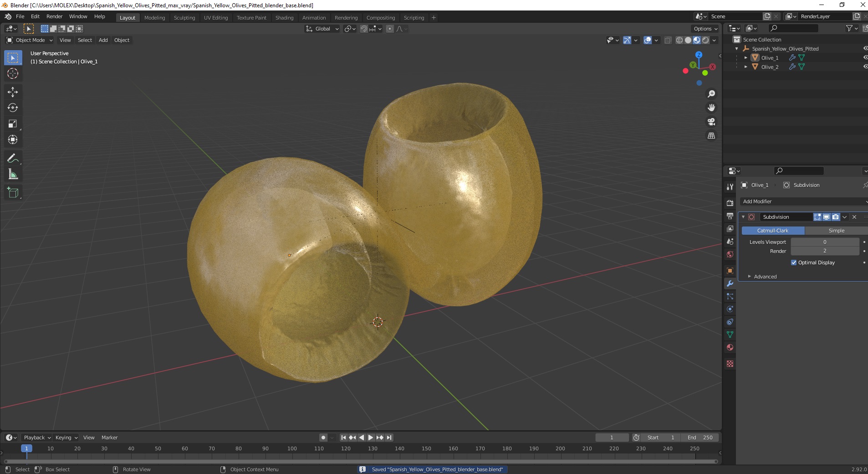Open the Object Mode dropdown
Screen dimensions: 868x474
click(x=30, y=40)
